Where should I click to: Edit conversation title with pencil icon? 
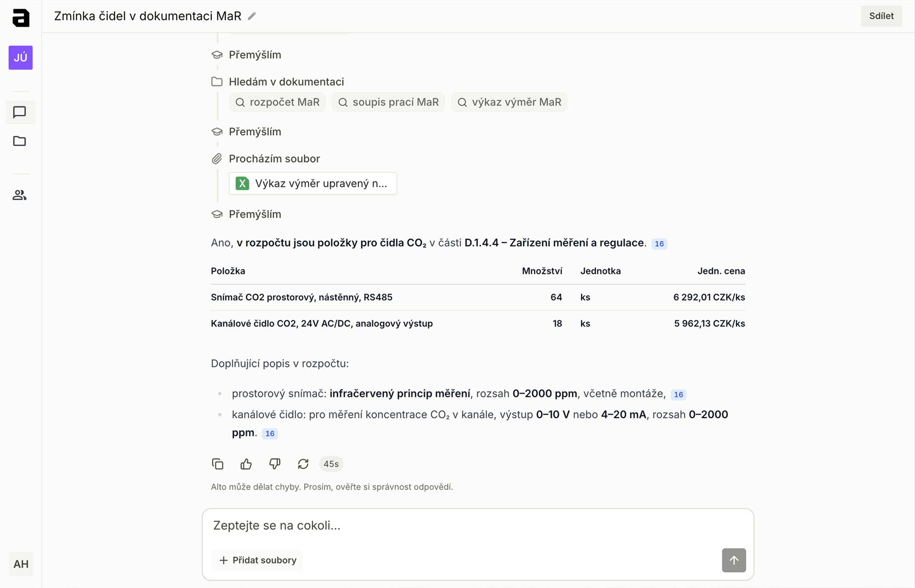[252, 16]
